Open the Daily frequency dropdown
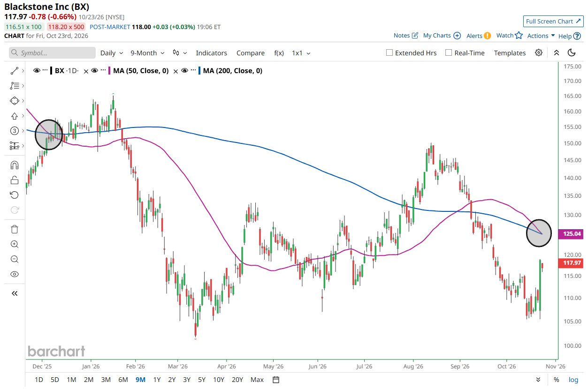588x389 pixels. [x=112, y=53]
